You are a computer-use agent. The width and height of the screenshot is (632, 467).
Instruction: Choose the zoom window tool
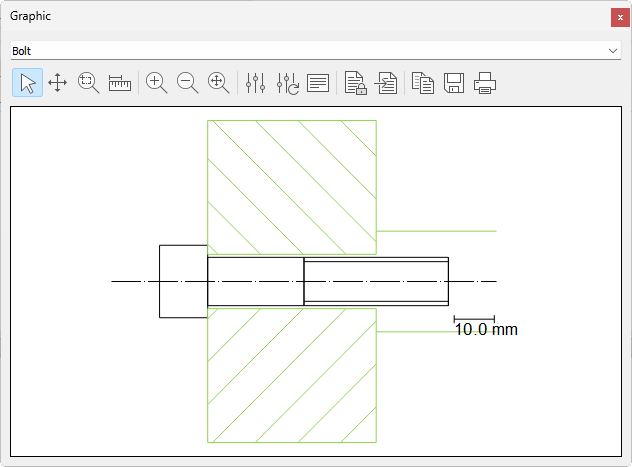click(89, 83)
